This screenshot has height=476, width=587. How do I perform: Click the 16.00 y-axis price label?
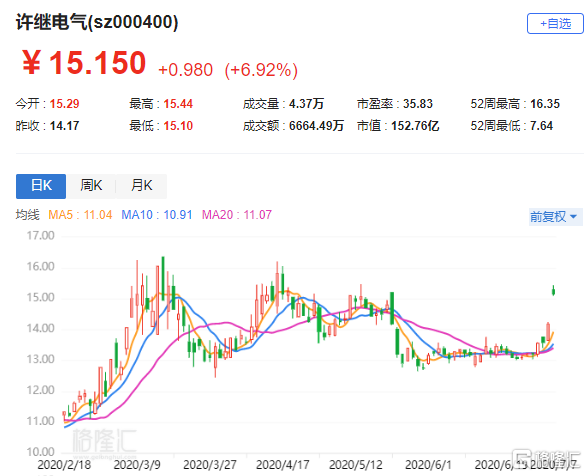click(x=40, y=267)
